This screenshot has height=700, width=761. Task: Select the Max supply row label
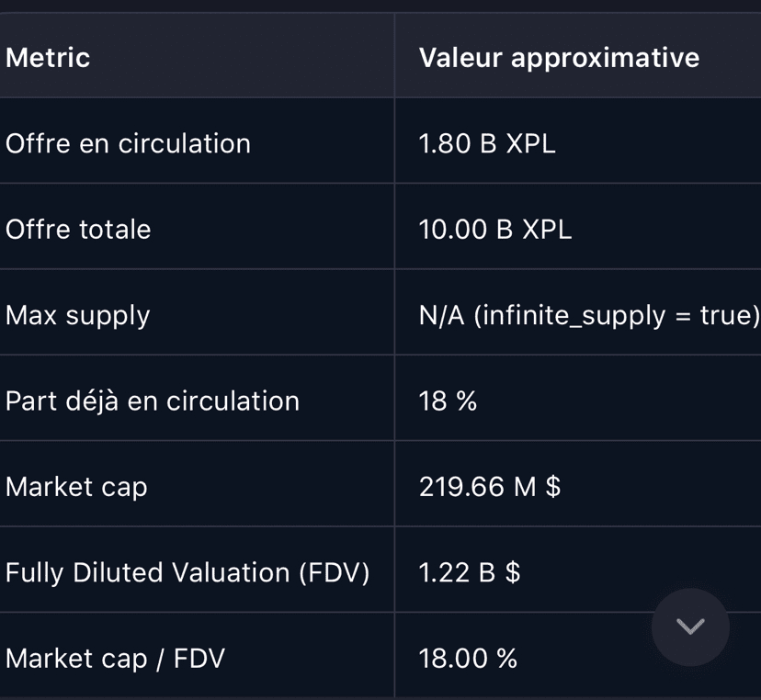78,315
